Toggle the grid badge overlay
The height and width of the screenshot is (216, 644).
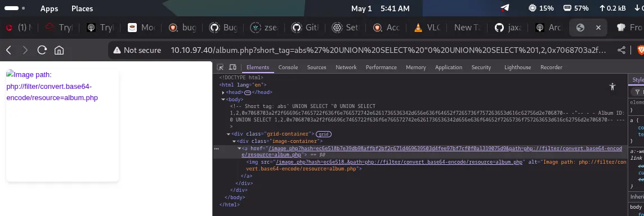pos(324,134)
